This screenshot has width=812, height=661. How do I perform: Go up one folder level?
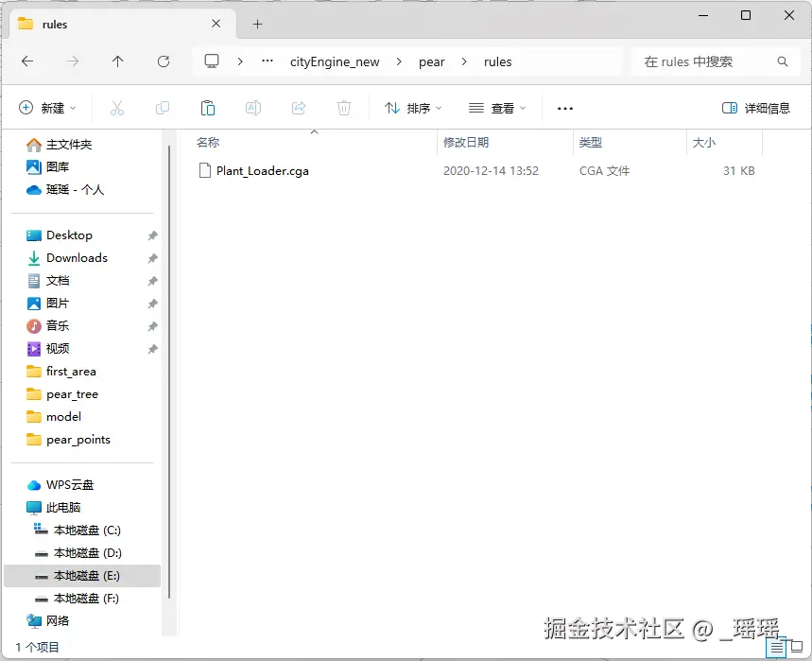pyautogui.click(x=117, y=61)
